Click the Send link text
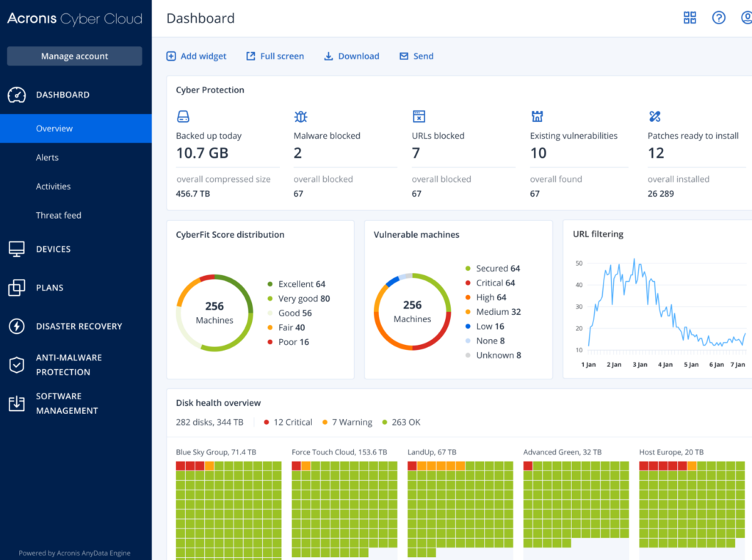 (x=424, y=56)
